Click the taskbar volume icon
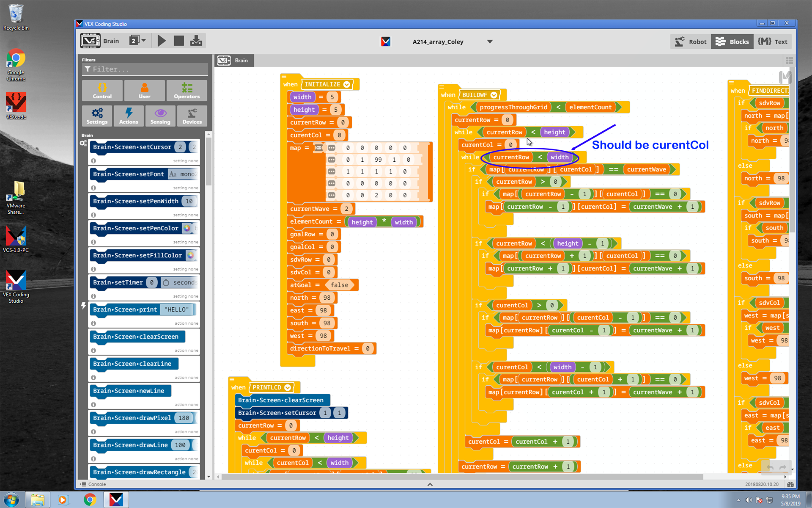 coord(748,500)
